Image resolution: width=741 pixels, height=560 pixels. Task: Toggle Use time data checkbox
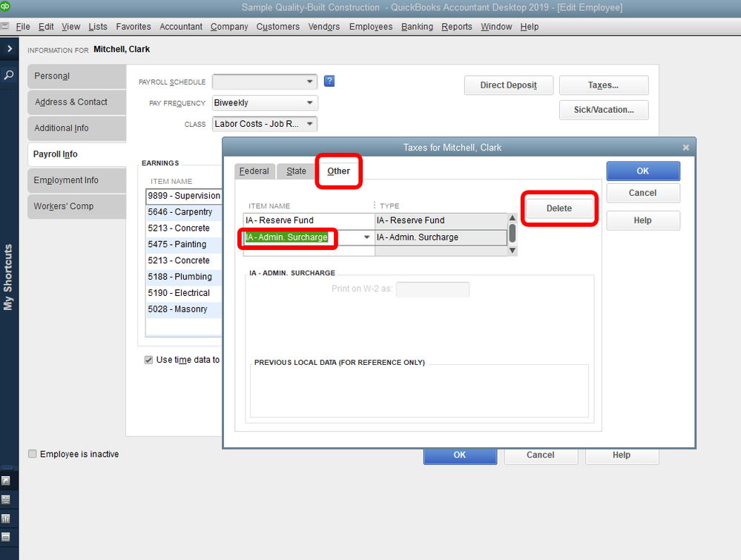coord(148,360)
